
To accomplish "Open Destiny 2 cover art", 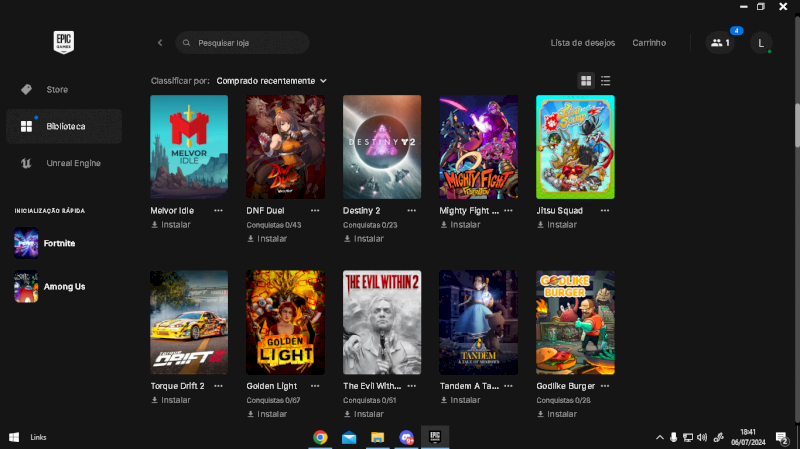I will click(x=382, y=147).
